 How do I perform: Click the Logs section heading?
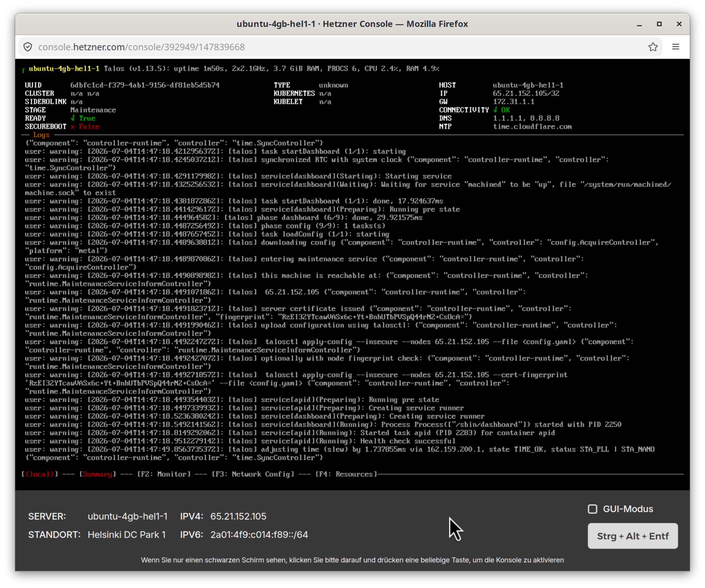pos(41,135)
